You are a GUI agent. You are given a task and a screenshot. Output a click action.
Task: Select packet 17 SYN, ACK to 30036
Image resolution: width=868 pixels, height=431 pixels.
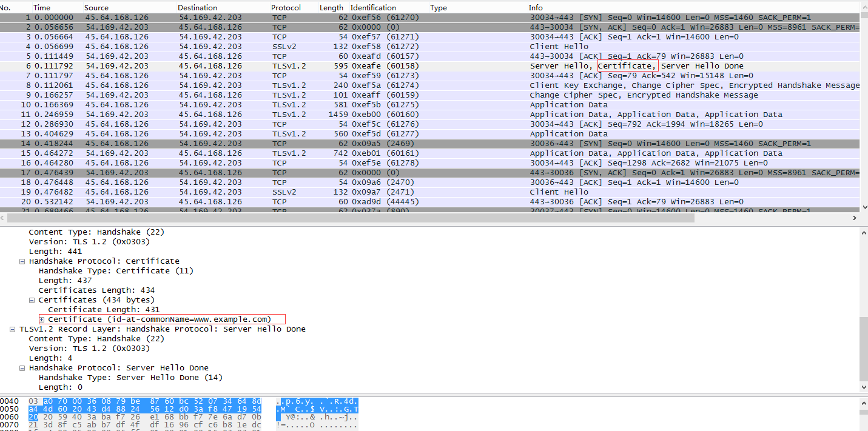[429, 173]
